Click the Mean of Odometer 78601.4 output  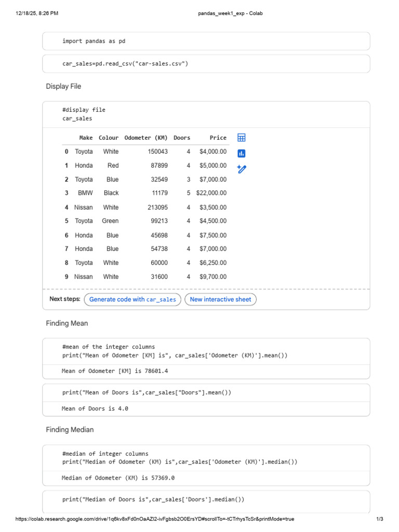click(115, 371)
